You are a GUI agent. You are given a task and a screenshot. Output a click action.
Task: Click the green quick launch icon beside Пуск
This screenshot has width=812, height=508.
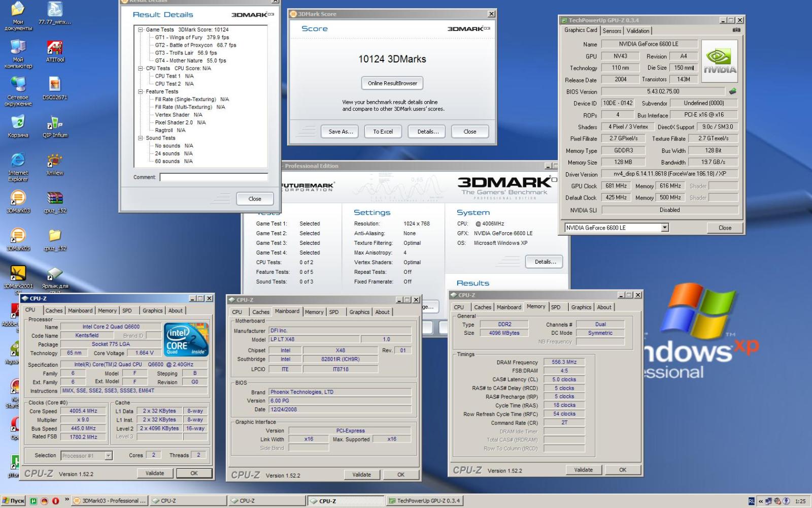click(33, 501)
